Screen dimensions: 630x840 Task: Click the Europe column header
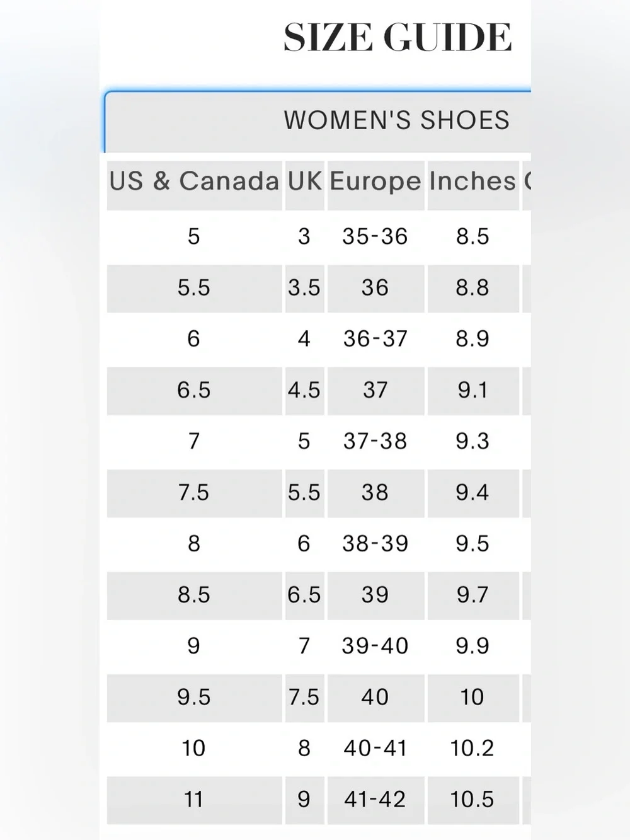375,181
